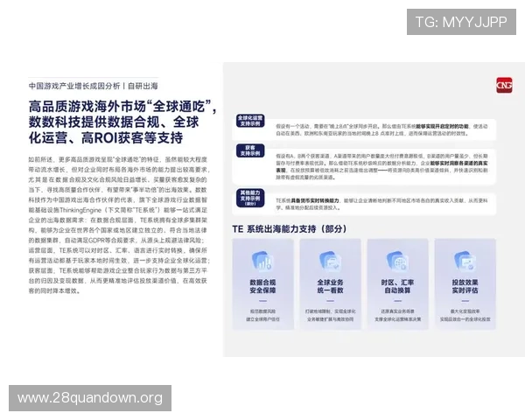Click the red CNG logo

point(504,86)
